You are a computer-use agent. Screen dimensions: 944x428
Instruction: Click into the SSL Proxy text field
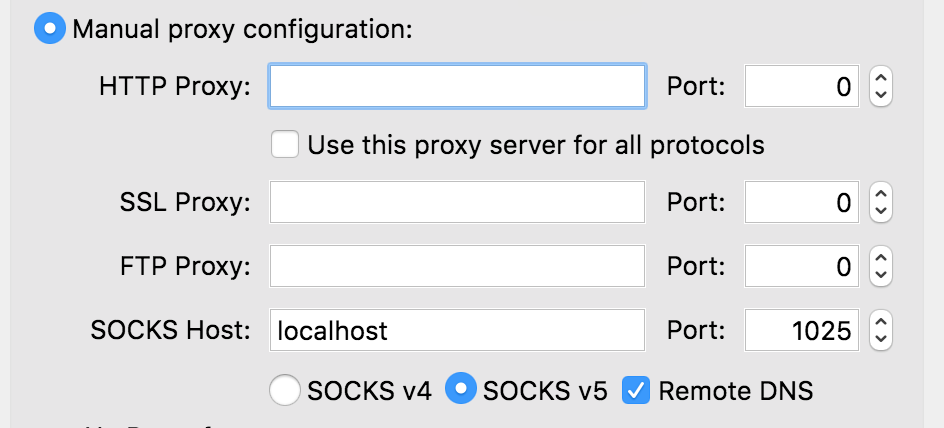(x=457, y=203)
